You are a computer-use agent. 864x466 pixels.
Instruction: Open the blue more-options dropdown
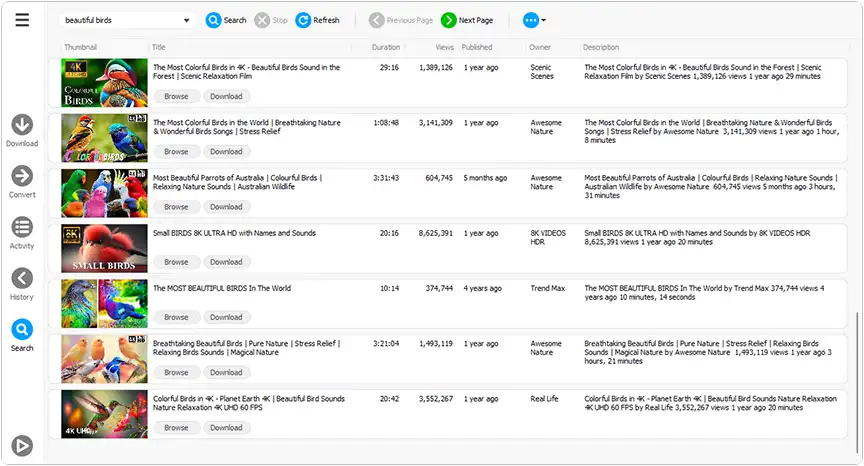coord(534,20)
